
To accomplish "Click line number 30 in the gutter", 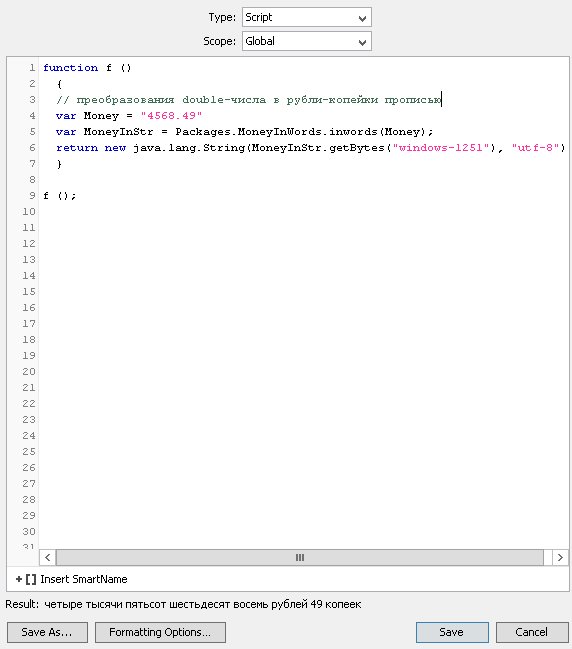I will pyautogui.click(x=29, y=531).
